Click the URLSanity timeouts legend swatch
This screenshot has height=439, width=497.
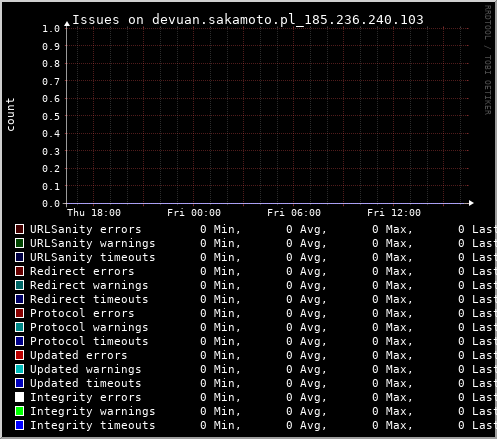pos(19,257)
